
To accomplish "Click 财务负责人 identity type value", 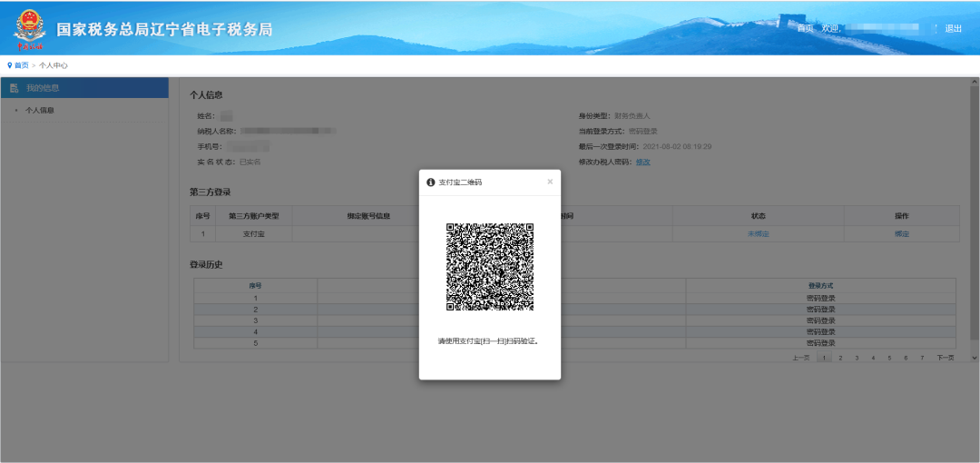I will 632,116.
